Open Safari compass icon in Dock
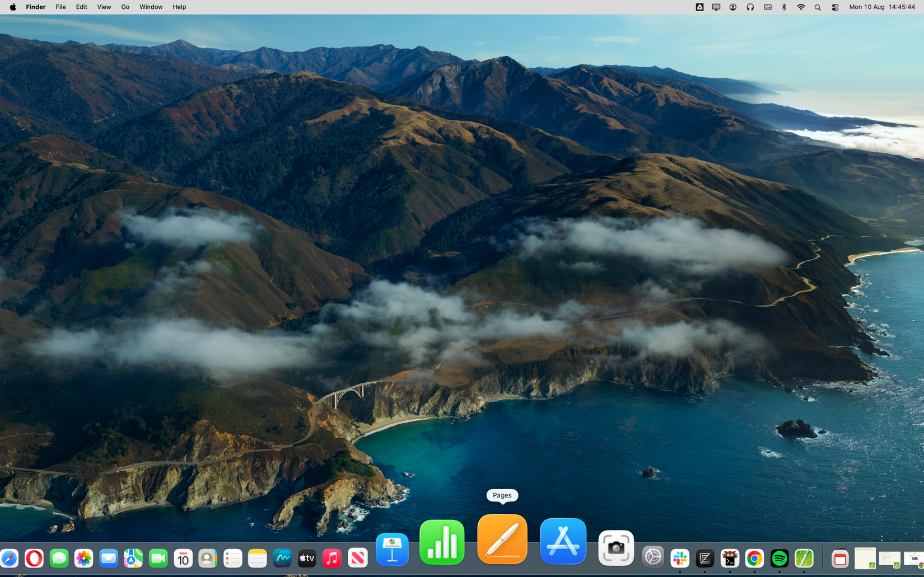Screen dimensions: 924x577 [8, 558]
